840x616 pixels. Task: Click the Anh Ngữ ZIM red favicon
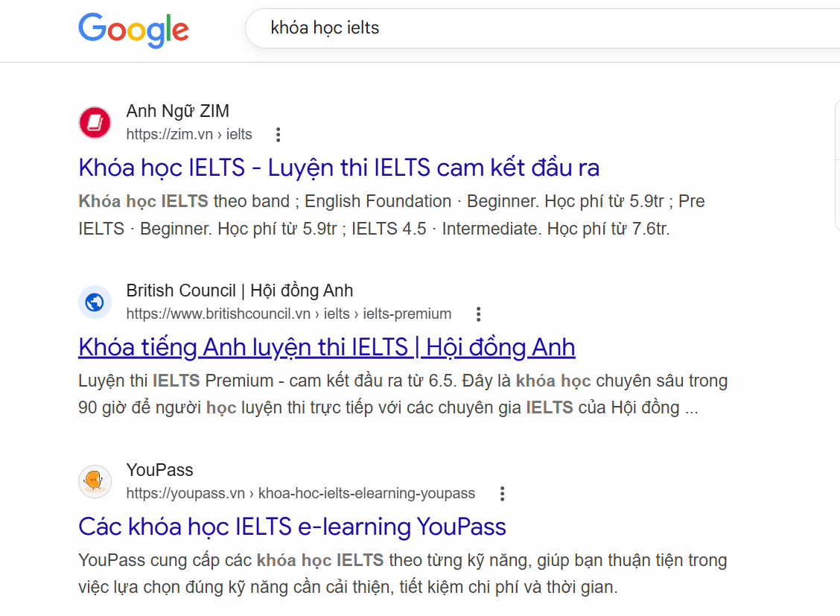pyautogui.click(x=95, y=123)
